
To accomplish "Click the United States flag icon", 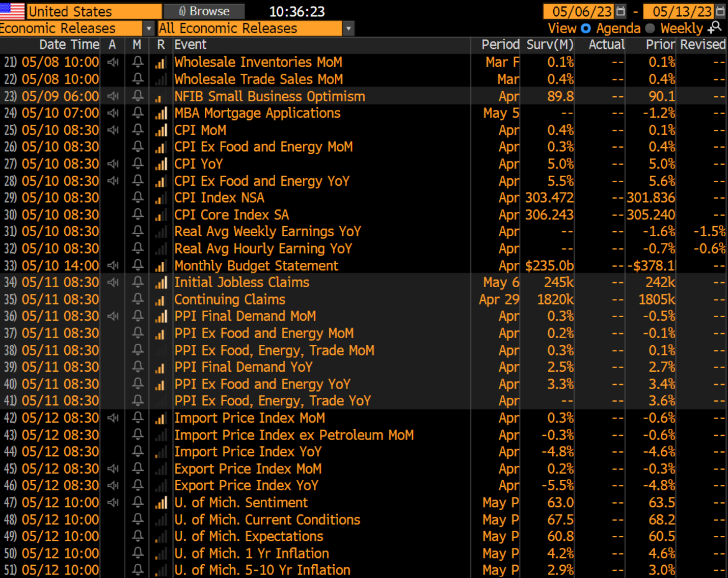I will coord(12,11).
